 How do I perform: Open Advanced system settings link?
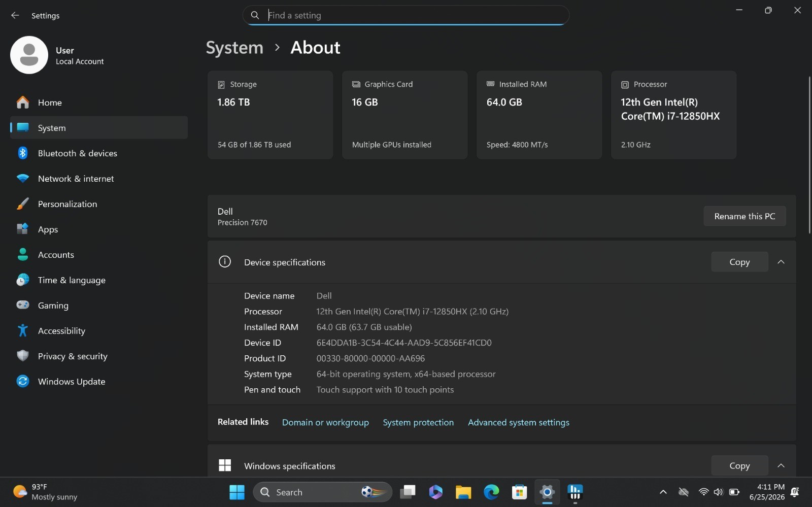click(x=518, y=422)
